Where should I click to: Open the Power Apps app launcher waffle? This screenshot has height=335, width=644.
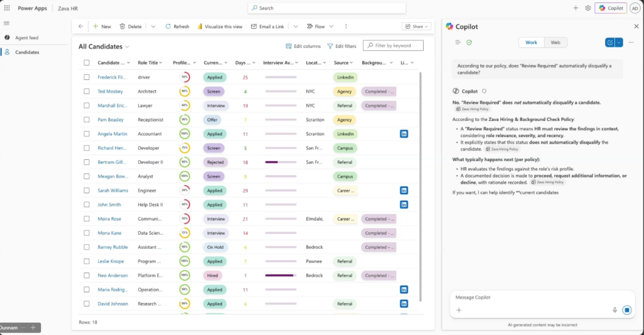pyautogui.click(x=8, y=8)
